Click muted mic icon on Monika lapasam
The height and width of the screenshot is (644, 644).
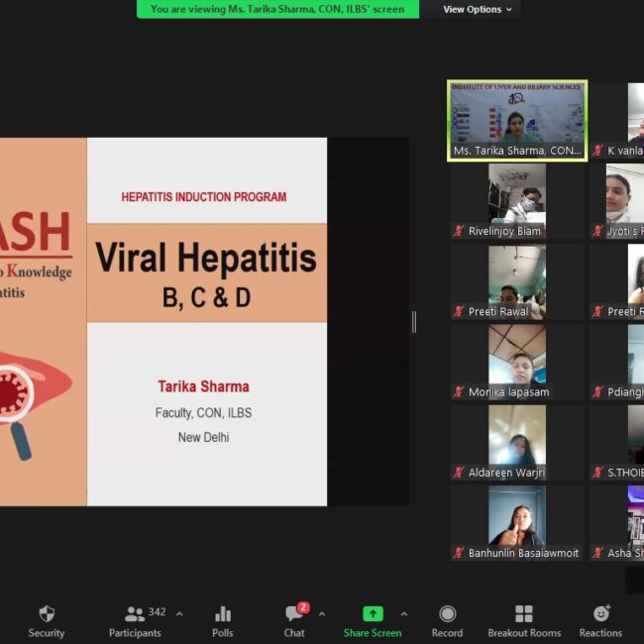459,392
